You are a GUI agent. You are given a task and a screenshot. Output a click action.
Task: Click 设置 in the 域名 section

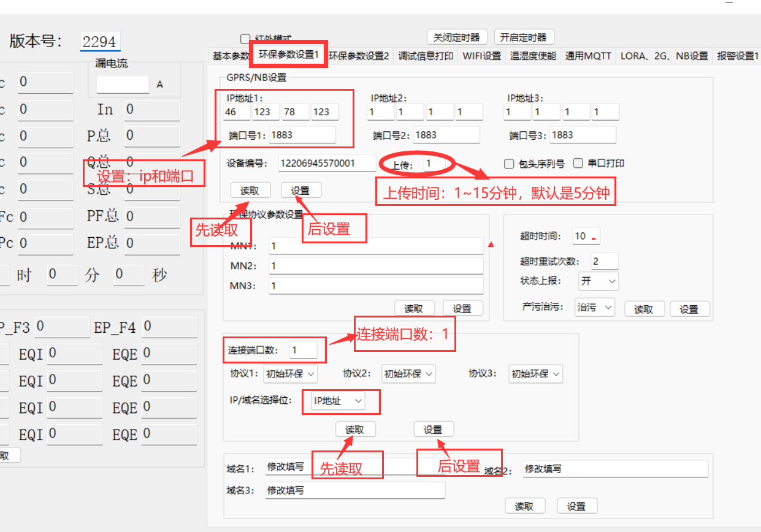(576, 506)
